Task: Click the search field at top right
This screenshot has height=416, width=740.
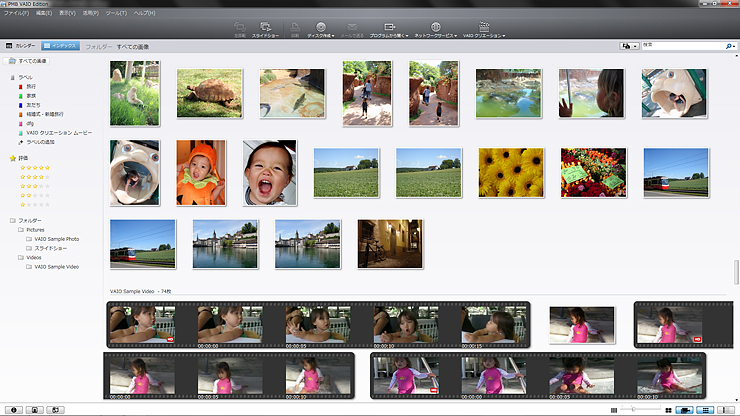Action: tap(682, 45)
